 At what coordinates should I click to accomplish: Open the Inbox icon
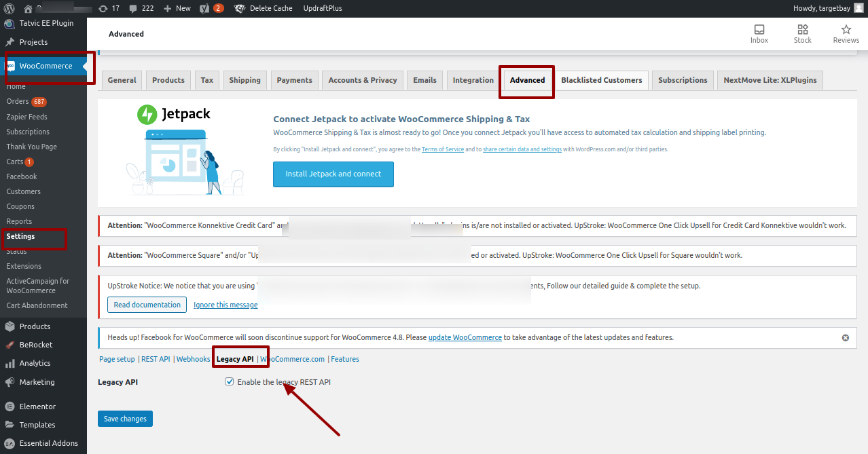point(759,34)
